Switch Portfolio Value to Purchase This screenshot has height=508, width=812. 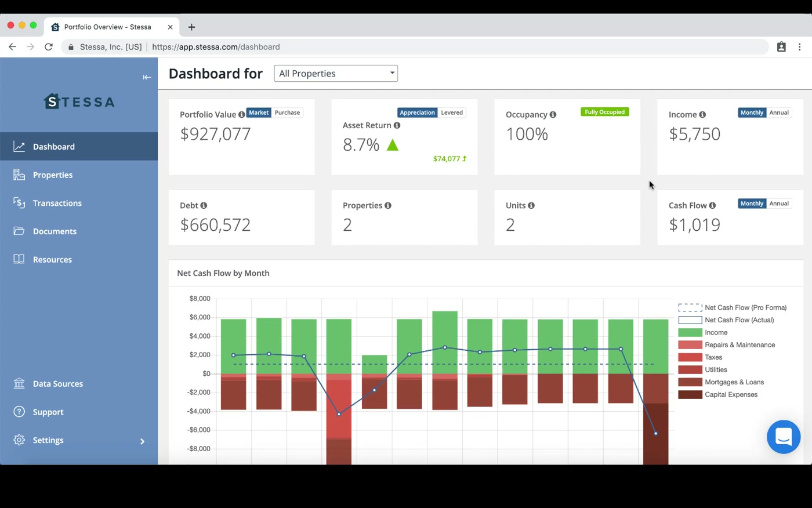[287, 113]
